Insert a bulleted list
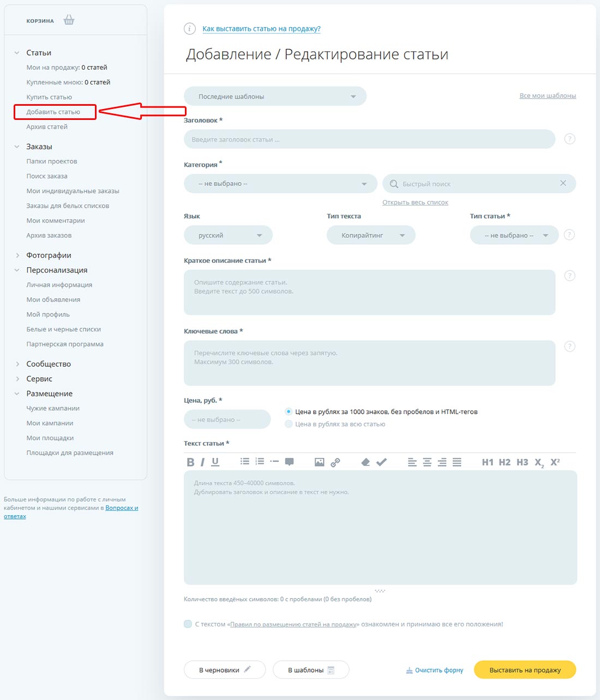This screenshot has height=700, width=600. coord(244,461)
